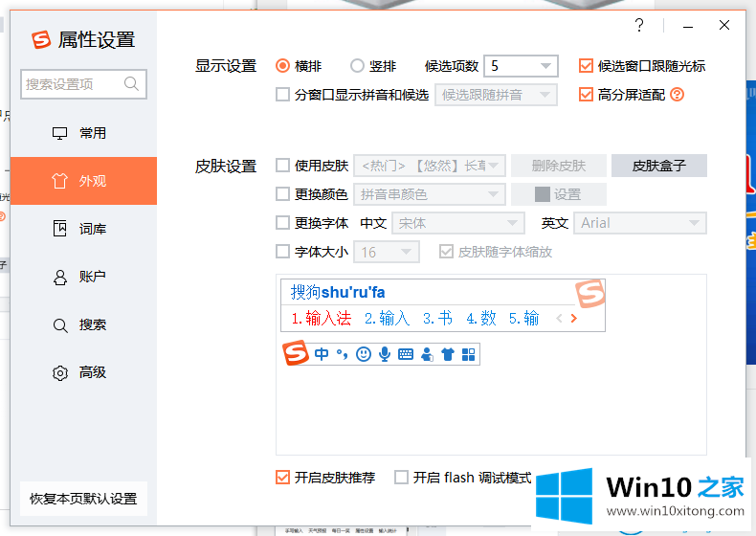
Task: Open the soft keyboard icon in preview toolbar
Action: click(x=406, y=354)
